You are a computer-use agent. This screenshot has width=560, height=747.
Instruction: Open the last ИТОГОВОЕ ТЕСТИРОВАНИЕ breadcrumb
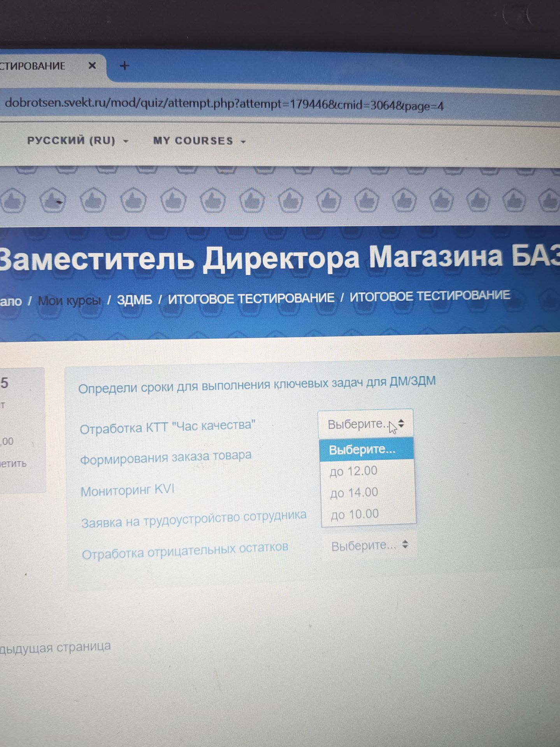pyautogui.click(x=430, y=296)
